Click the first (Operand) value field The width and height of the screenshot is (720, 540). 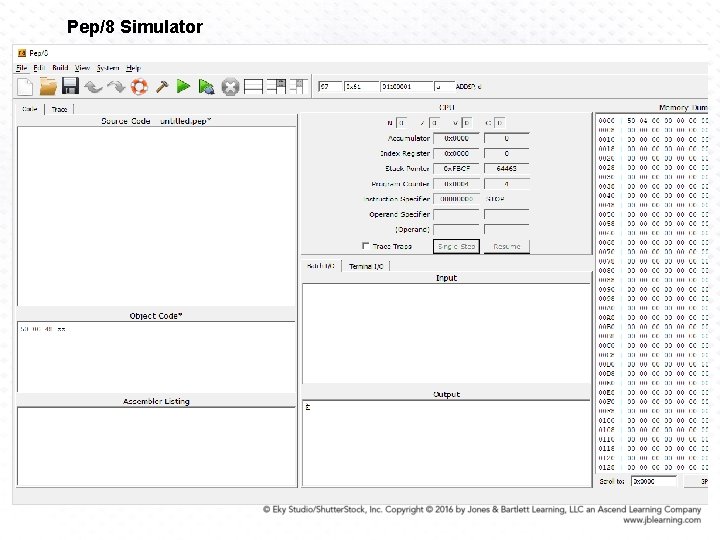click(456, 230)
